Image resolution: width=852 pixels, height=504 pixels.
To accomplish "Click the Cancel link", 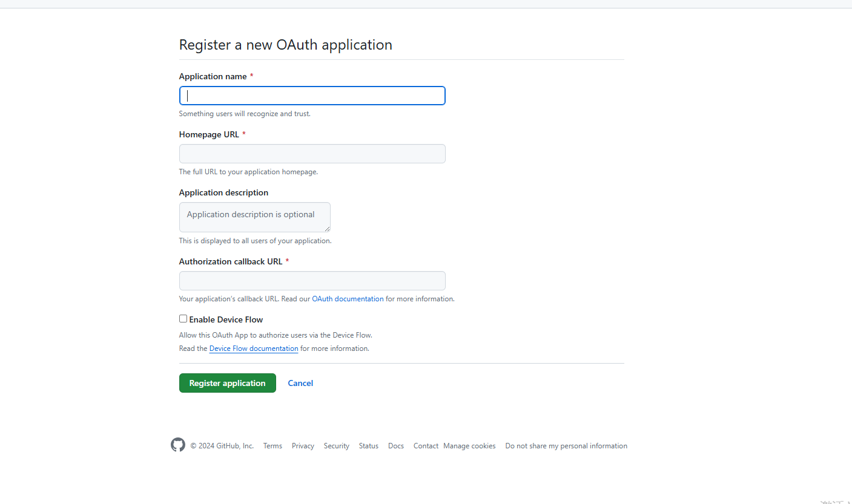I will click(x=300, y=382).
